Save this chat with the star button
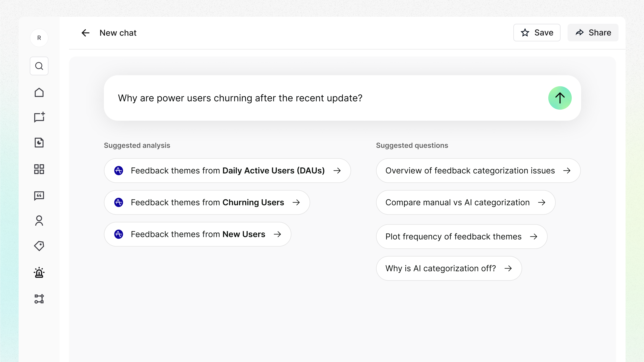This screenshot has height=362, width=644. pyautogui.click(x=537, y=33)
